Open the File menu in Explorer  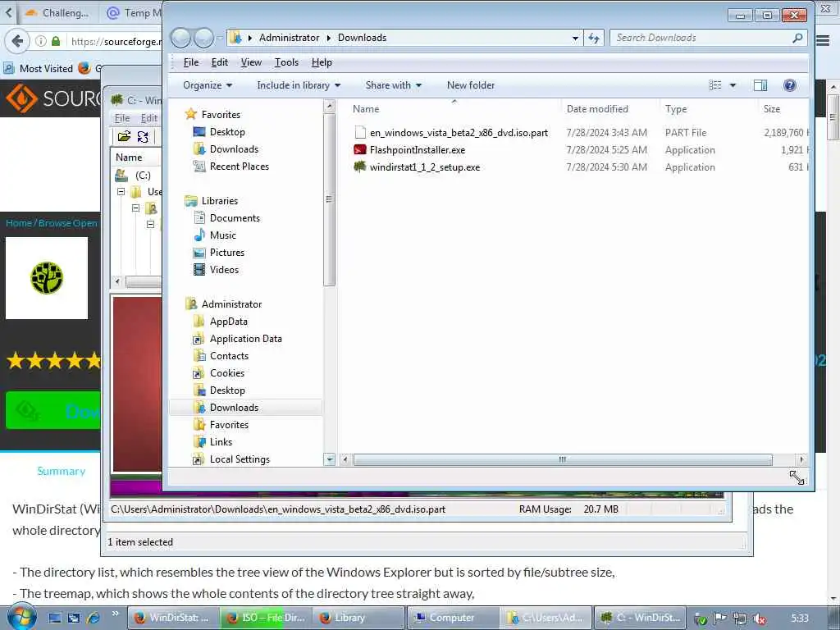pos(190,62)
